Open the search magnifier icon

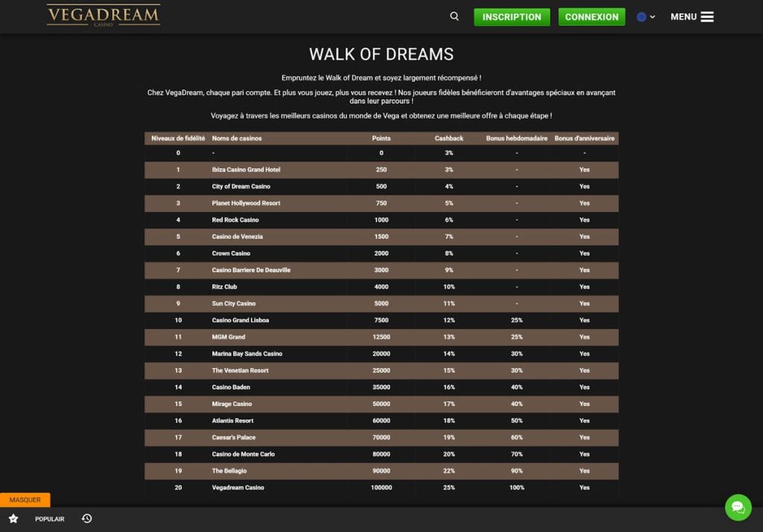(x=454, y=16)
